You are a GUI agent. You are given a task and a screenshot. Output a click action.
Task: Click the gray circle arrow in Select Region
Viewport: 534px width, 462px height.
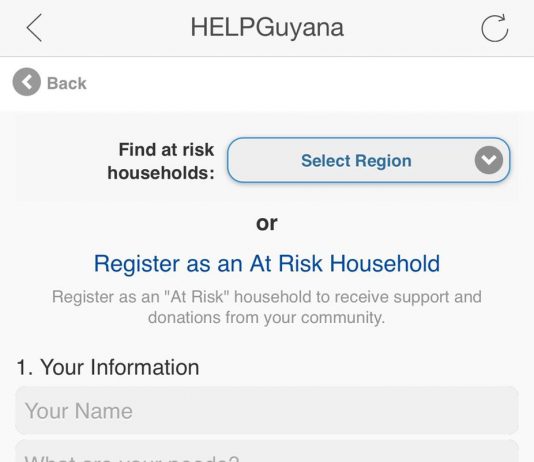point(489,160)
